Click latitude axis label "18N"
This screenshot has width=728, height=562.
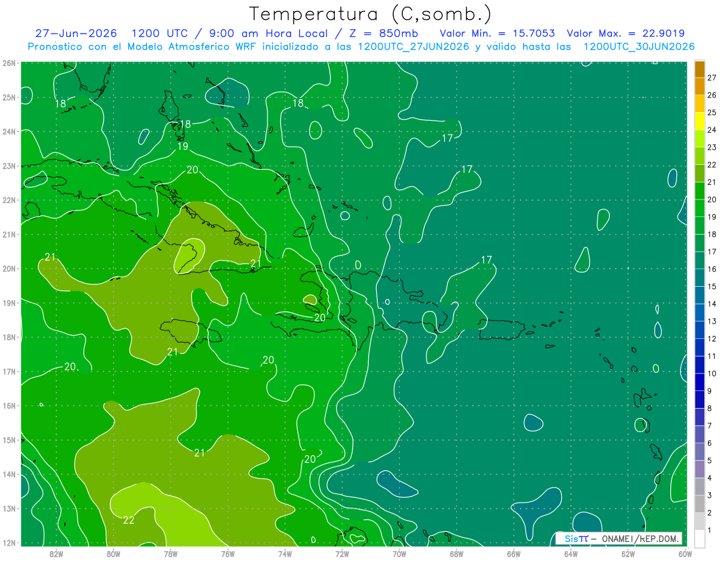tap(9, 337)
